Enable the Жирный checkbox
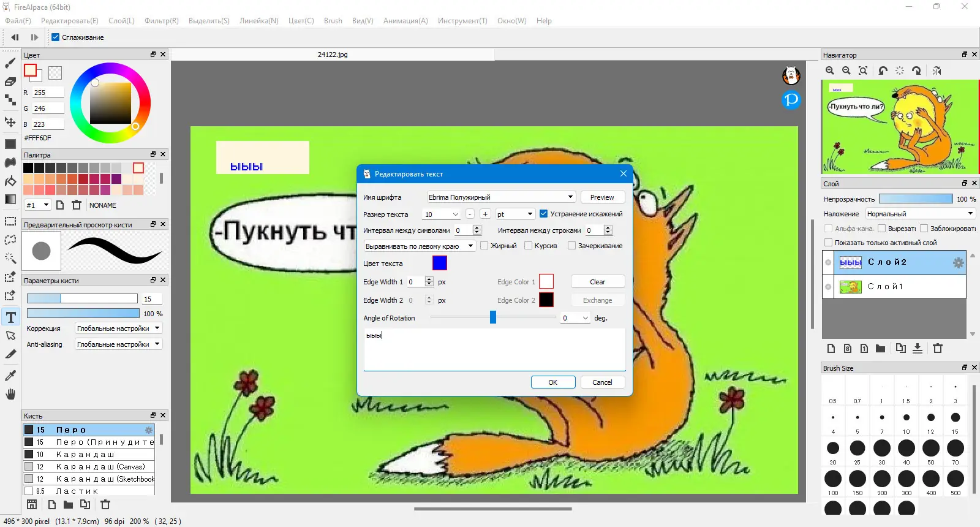This screenshot has height=527, width=980. 484,246
